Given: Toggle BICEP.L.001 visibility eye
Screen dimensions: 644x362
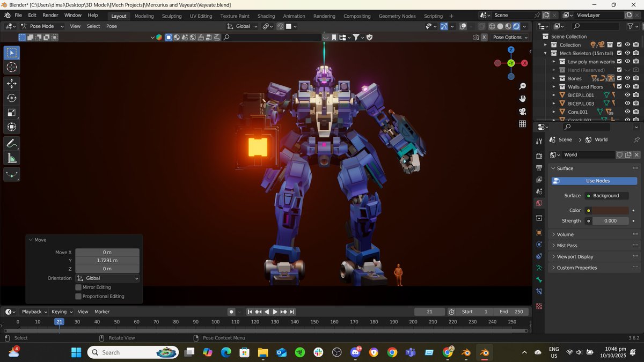Looking at the screenshot, I should coord(627,95).
